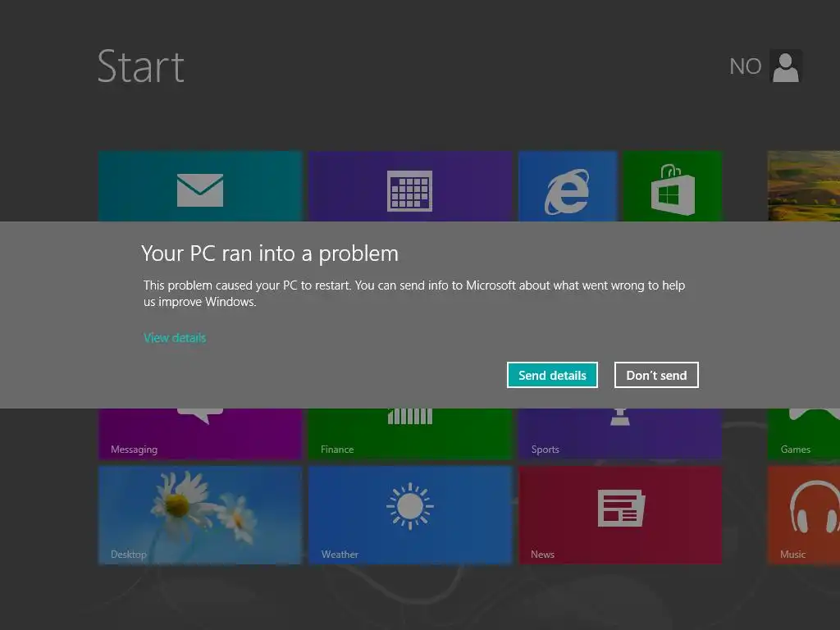The height and width of the screenshot is (630, 840).
Task: Open the landscape photo tile
Action: (804, 186)
